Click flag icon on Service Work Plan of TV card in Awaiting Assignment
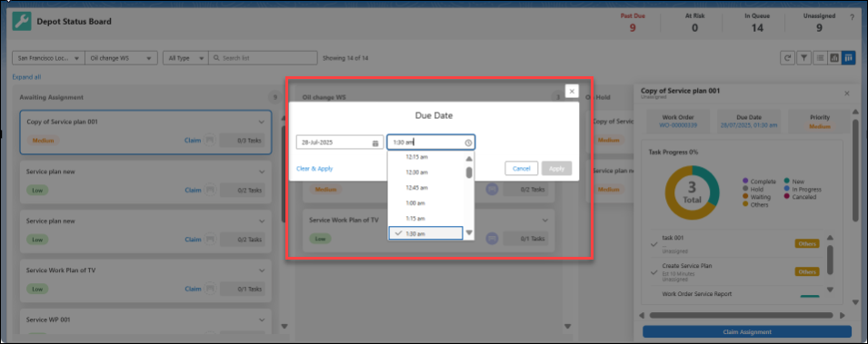Screen dimensions: 868x344 (x=210, y=288)
